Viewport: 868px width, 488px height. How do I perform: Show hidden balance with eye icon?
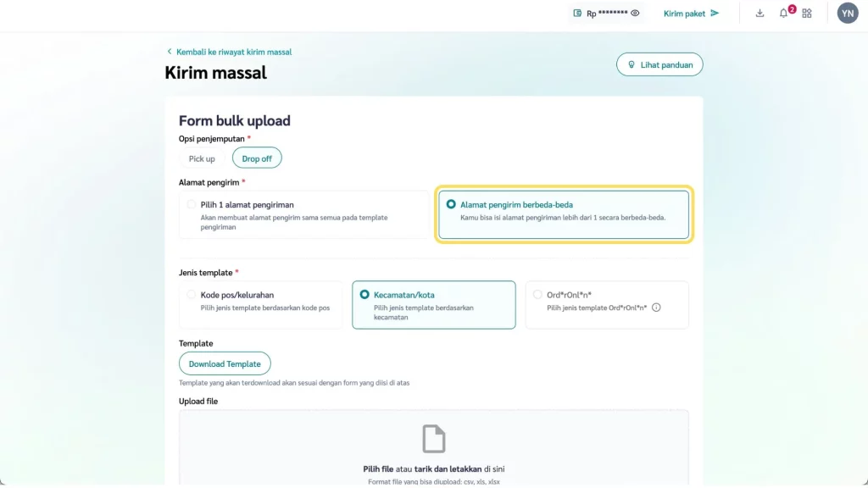[635, 14]
